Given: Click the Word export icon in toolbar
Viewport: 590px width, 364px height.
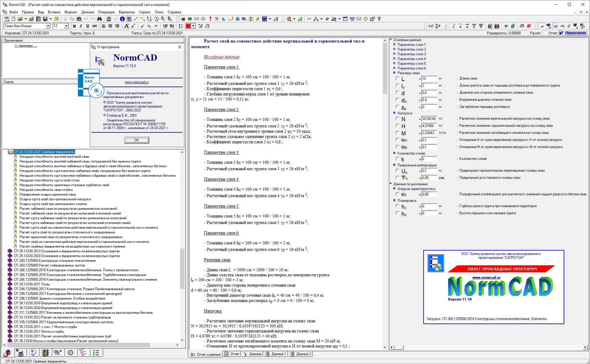Looking at the screenshot, I should tap(265, 19).
